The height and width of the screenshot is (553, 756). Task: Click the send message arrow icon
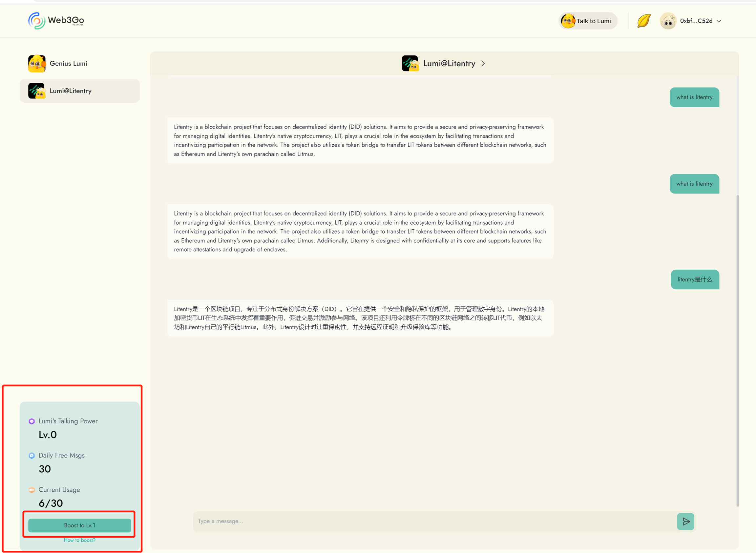pyautogui.click(x=686, y=521)
